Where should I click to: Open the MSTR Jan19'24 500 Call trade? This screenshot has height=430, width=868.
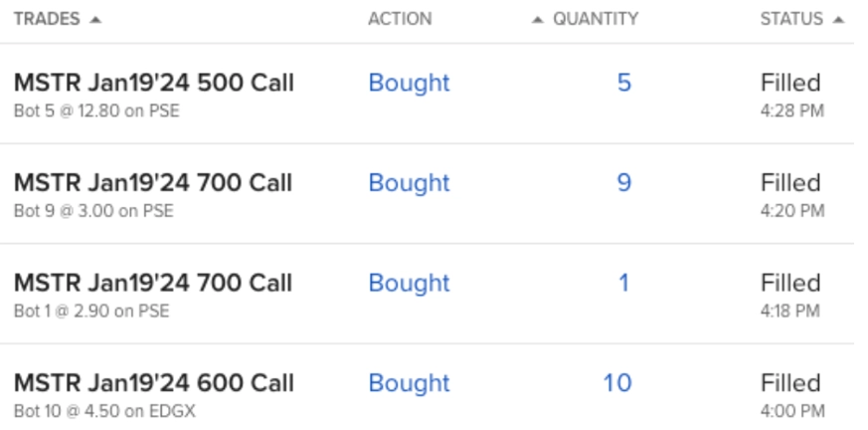click(x=154, y=84)
